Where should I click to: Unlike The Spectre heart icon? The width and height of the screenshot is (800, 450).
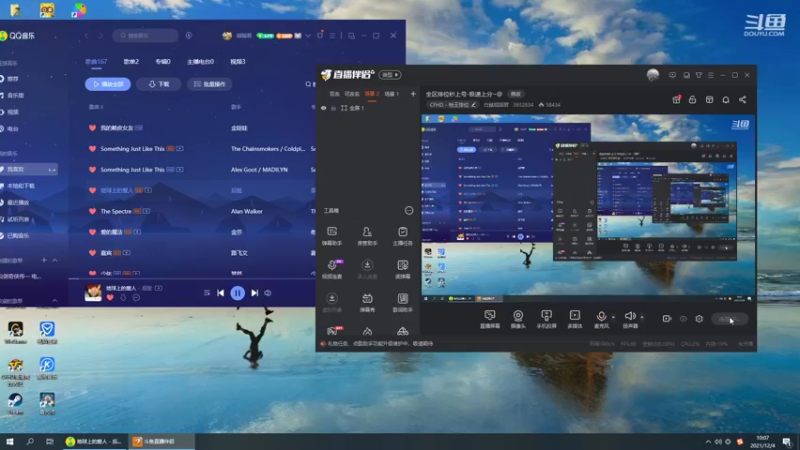point(92,211)
